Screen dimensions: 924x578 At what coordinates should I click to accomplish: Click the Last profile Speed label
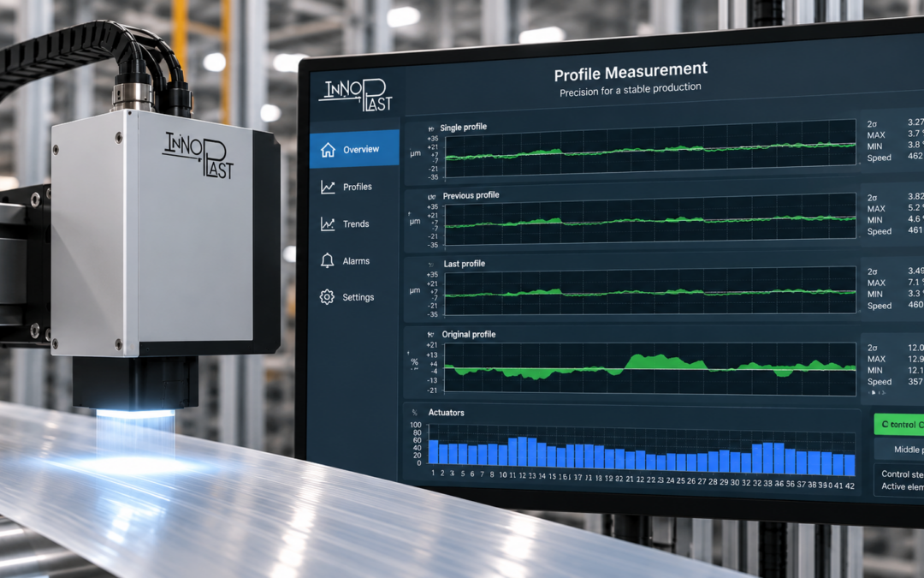(879, 306)
